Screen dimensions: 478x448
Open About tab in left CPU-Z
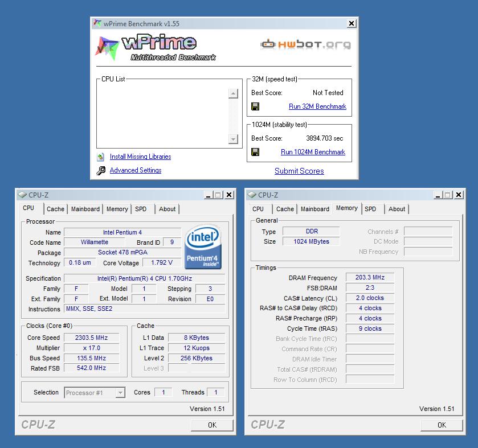(167, 209)
